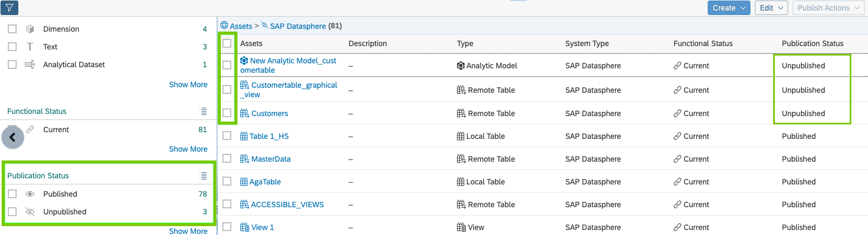
Task: Click the globe icon next to Assets
Action: [224, 26]
